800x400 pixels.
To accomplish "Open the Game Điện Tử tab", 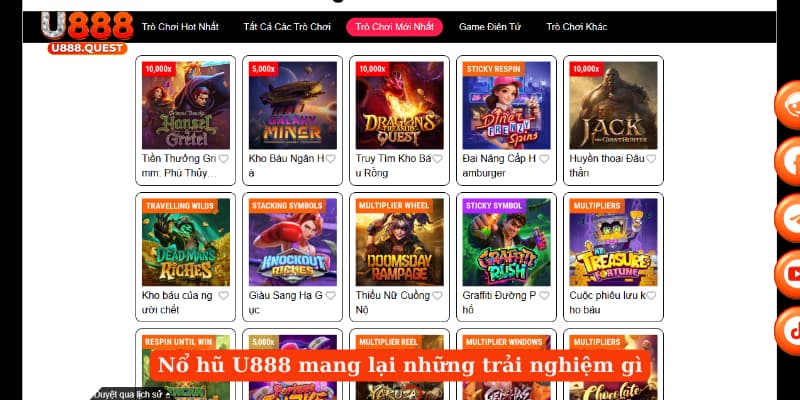I will tap(490, 27).
